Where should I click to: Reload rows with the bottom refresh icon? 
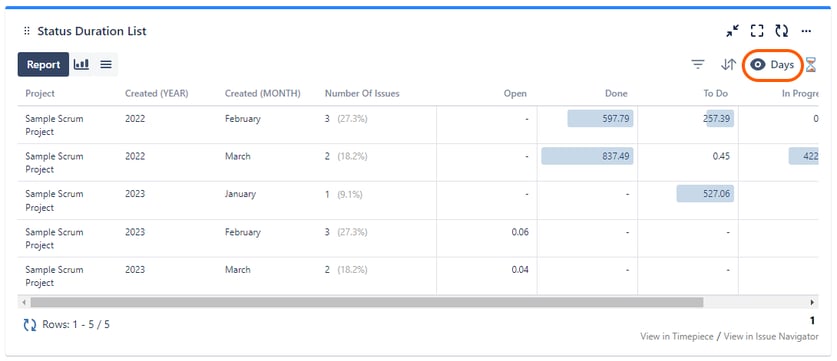click(x=30, y=324)
